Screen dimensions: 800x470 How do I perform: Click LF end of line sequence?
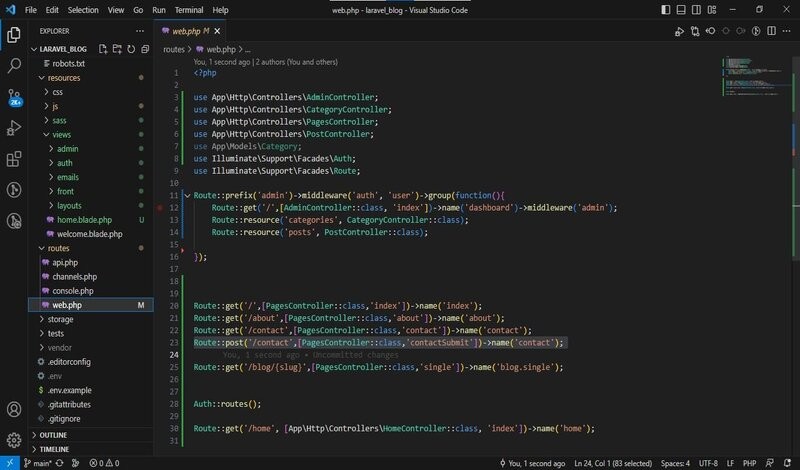[x=730, y=463]
